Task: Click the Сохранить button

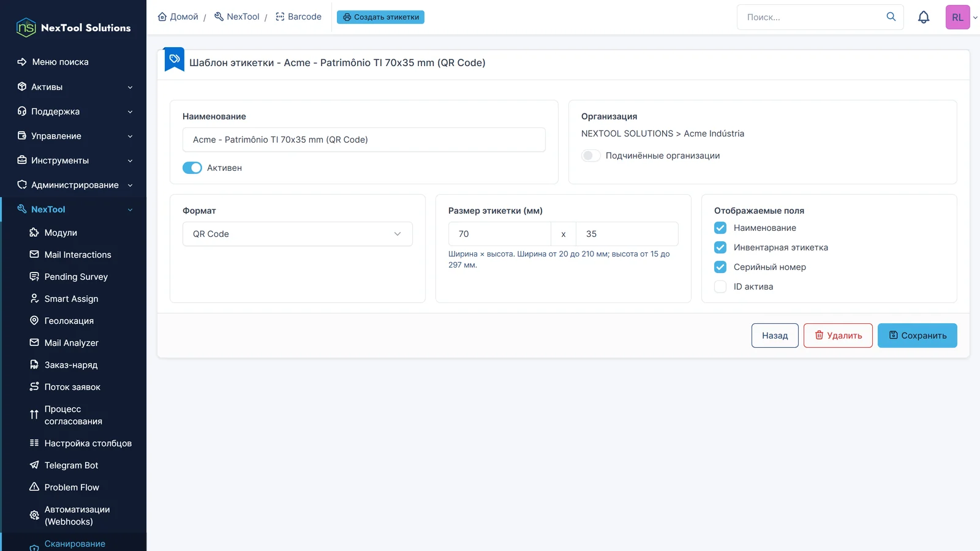Action: point(918,335)
